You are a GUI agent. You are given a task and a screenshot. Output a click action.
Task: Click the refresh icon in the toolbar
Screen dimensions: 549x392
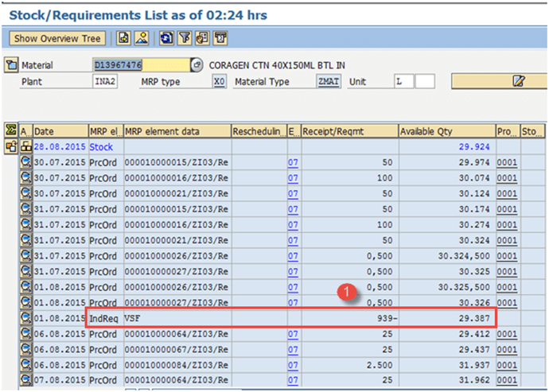[165, 38]
